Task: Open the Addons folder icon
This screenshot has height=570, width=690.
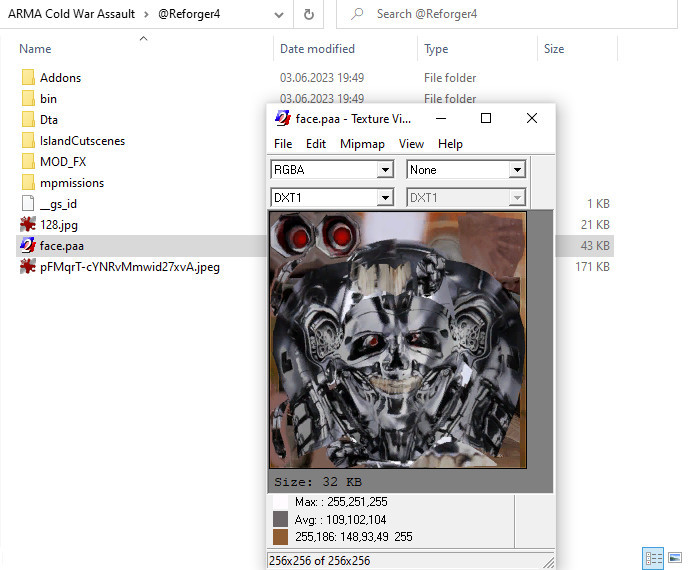Action: coord(28,77)
